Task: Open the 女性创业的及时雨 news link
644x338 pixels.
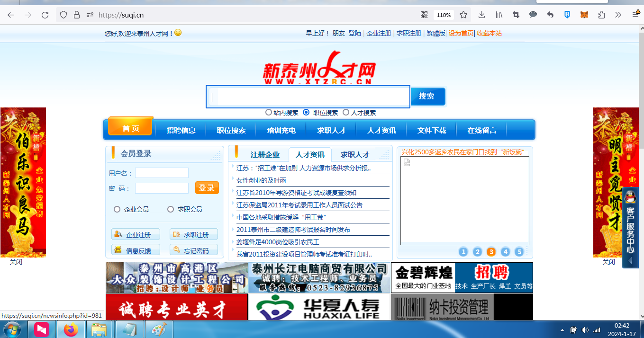Action: tap(261, 180)
